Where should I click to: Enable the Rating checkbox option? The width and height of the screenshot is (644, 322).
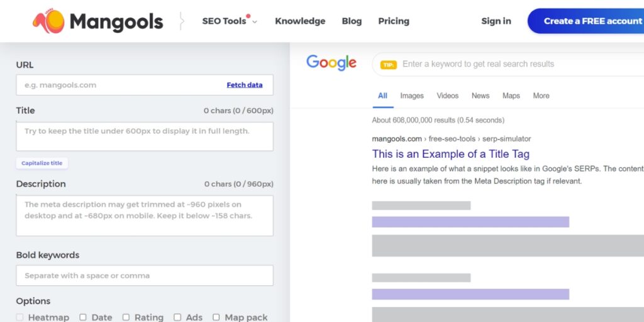click(x=126, y=317)
